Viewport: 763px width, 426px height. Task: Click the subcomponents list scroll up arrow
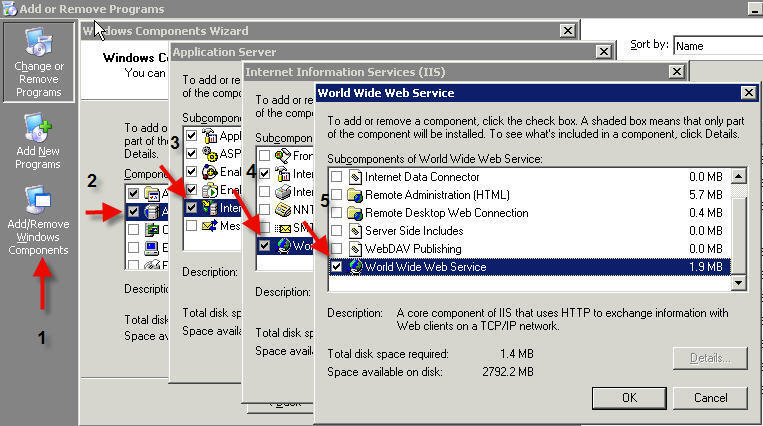pos(739,176)
